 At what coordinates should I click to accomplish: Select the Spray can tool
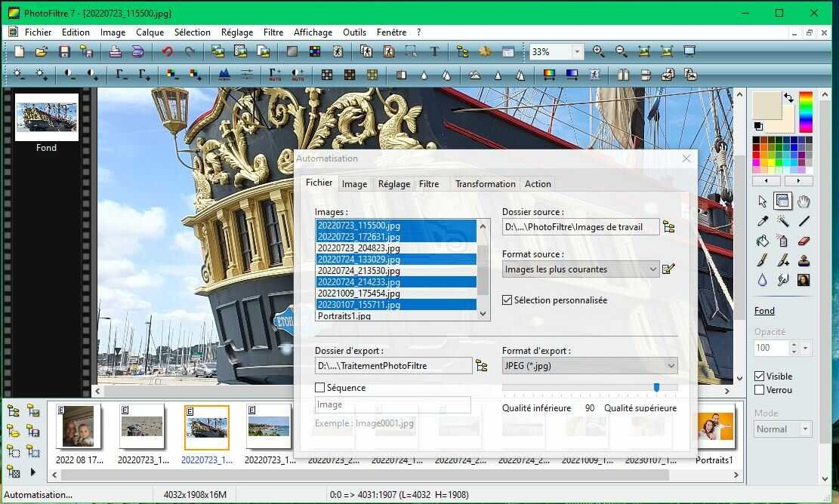783,241
